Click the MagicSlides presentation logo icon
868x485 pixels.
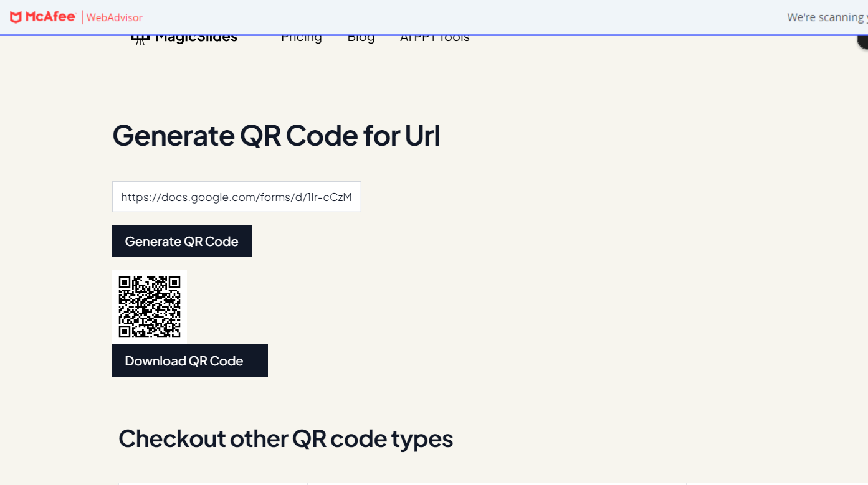tap(140, 40)
